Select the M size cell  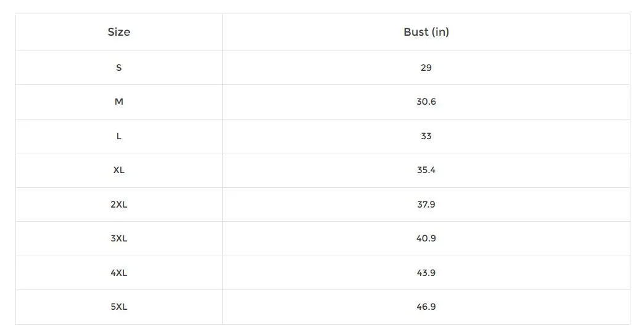point(119,102)
